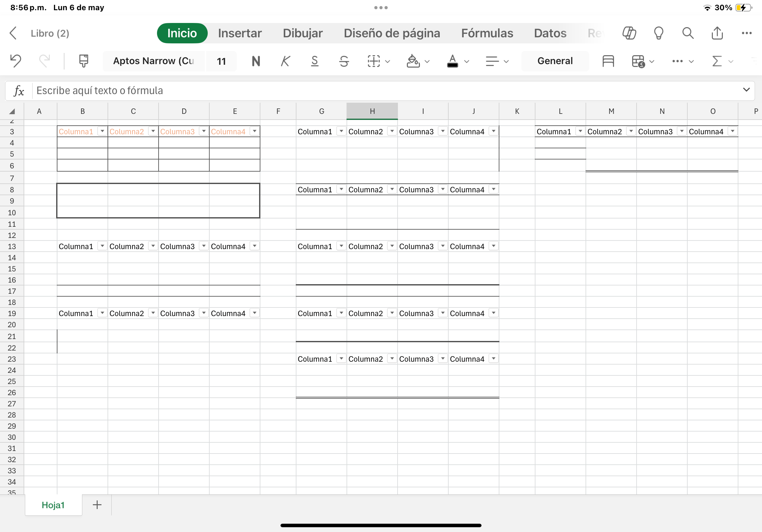Tap the lightbulb tell-me icon
Image resolution: width=762 pixels, height=532 pixels.
pyautogui.click(x=658, y=33)
